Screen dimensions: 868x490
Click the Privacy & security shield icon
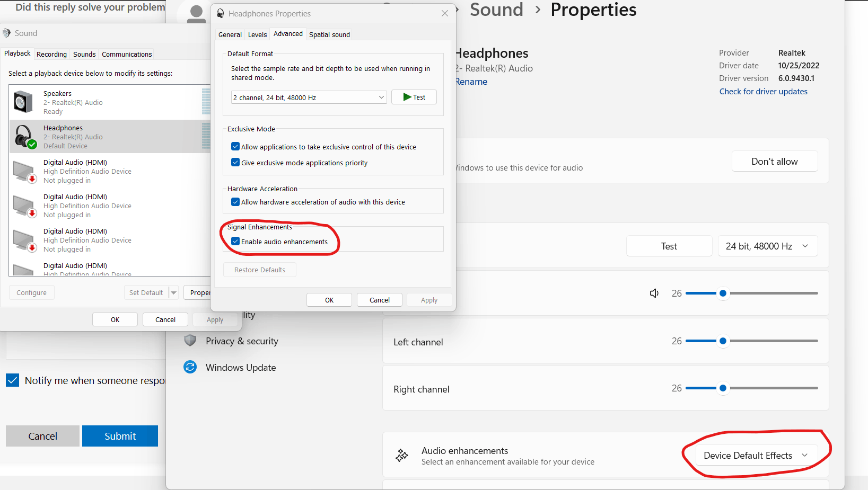pyautogui.click(x=190, y=341)
